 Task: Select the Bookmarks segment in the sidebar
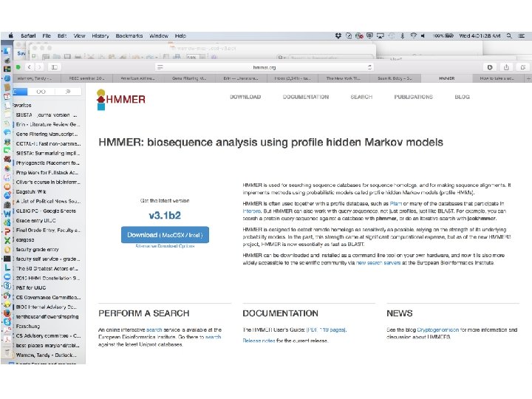[21, 92]
